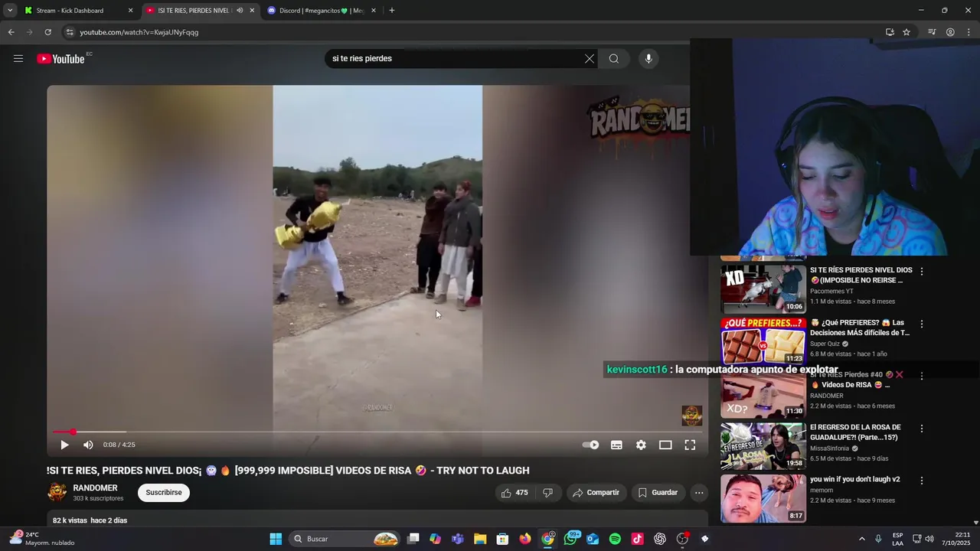Turn on subtitles in the player
This screenshot has width=980, height=551.
616,445
